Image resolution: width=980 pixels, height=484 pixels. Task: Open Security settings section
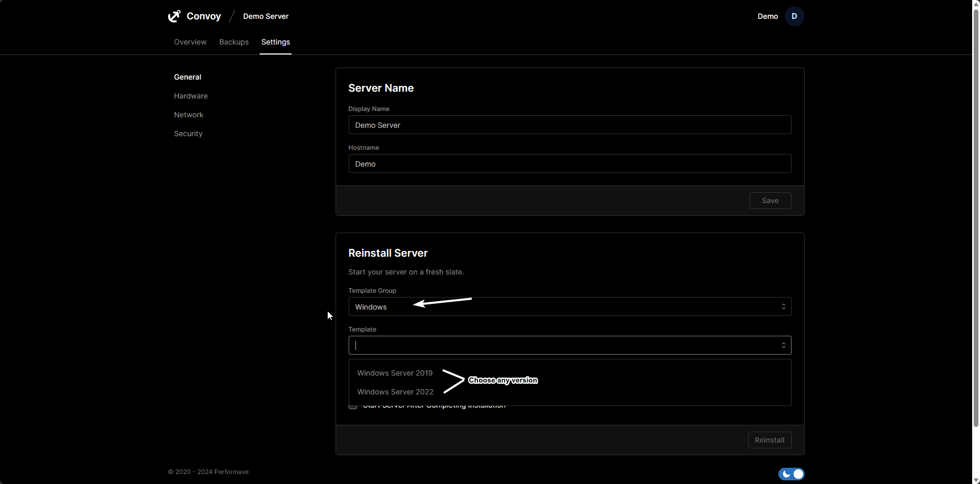click(188, 134)
